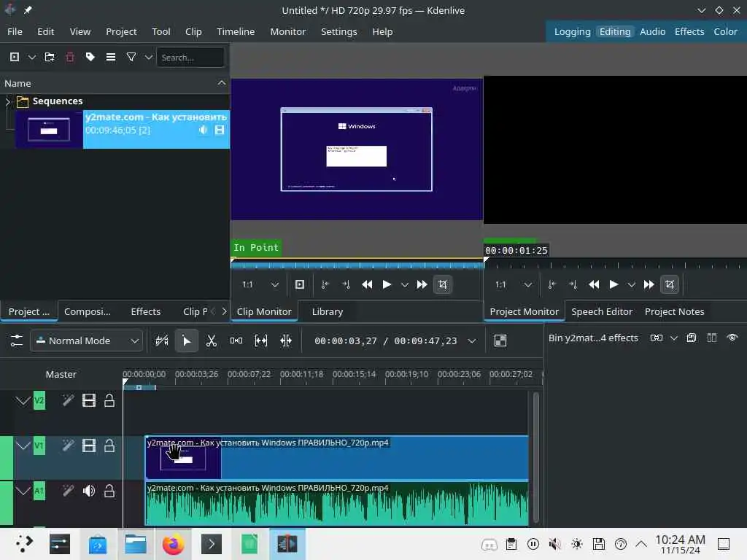Switch to the Speech Editor tab
The image size is (747, 560).
pyautogui.click(x=602, y=312)
